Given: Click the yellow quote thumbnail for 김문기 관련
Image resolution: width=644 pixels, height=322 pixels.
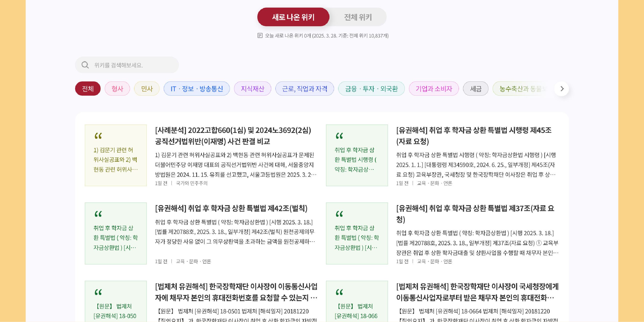Looking at the screenshot, I should coord(116,155).
